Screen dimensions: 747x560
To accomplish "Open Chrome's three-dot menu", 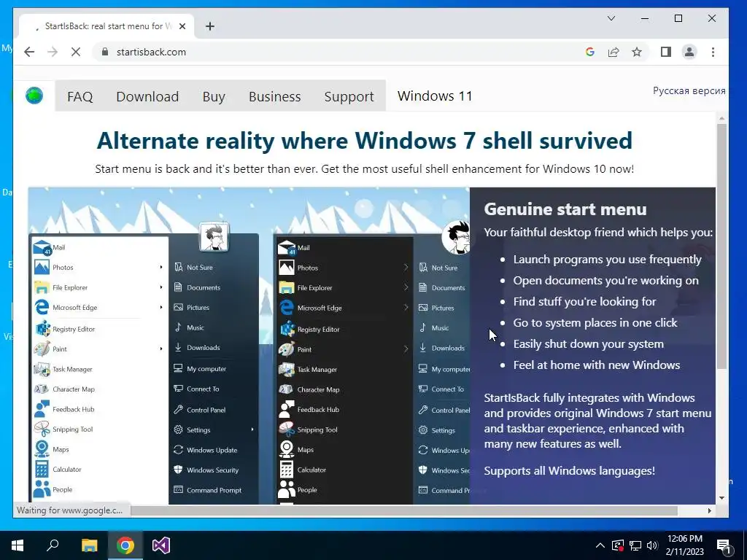I will [x=713, y=52].
